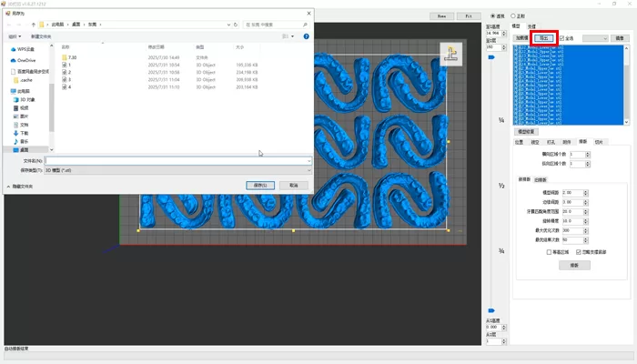The image size is (637, 364).
Task: Toggle the unchecked checkbox above 排版 button
Action: coord(549,252)
